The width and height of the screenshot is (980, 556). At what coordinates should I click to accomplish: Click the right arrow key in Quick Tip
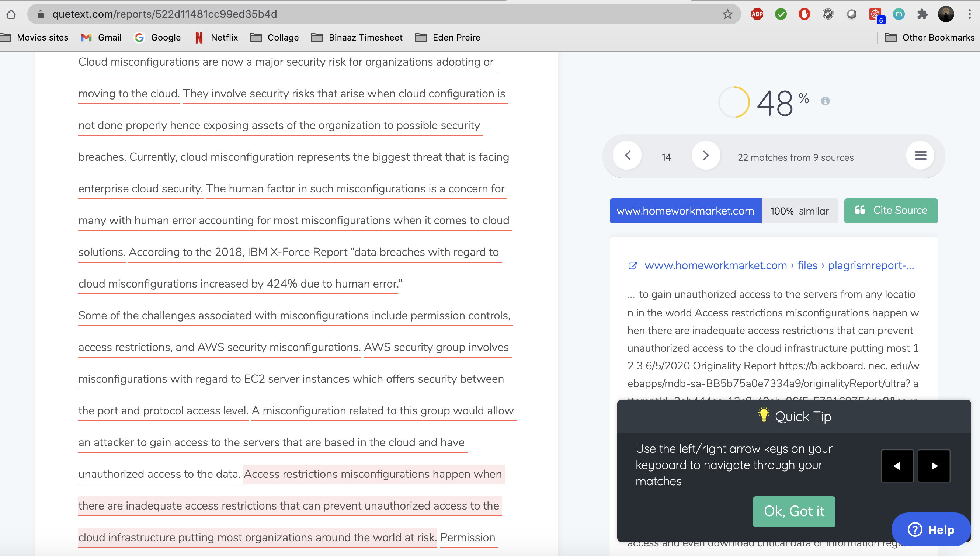(934, 466)
